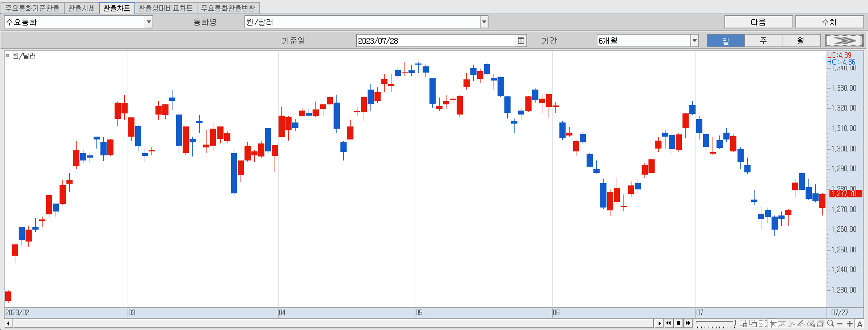
Task: Click the overlapping windows icon
Action: click(x=753, y=324)
